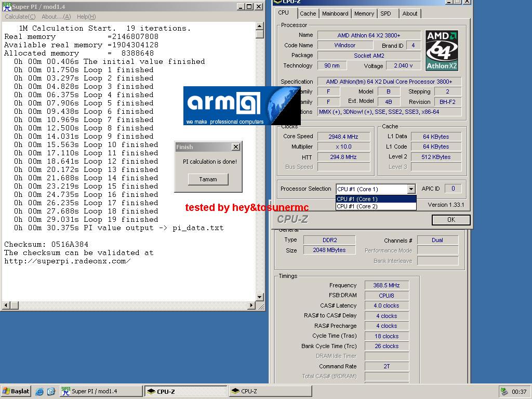Click the Cycle Time (Tras) value 18 clocks
Screen dimensions: 532x399
387,336
